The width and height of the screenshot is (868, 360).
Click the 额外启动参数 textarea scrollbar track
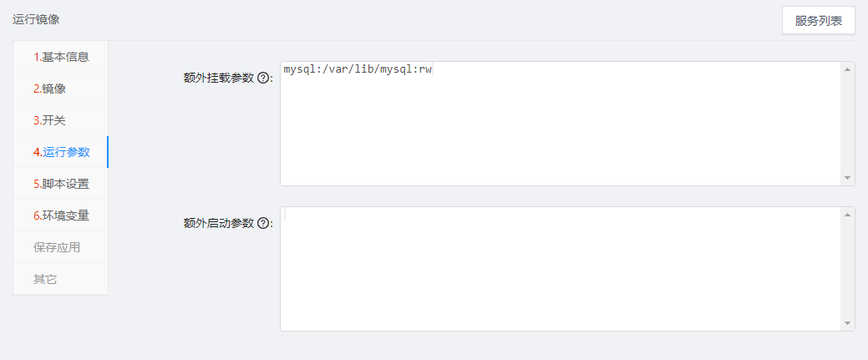tap(848, 269)
